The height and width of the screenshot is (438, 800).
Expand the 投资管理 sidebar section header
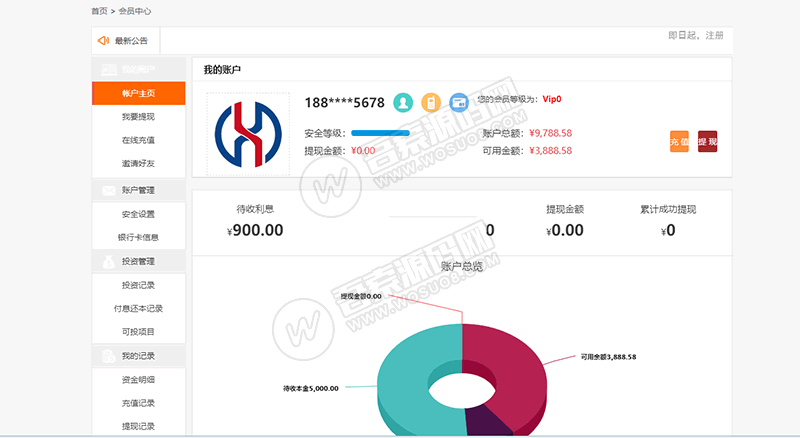[138, 261]
